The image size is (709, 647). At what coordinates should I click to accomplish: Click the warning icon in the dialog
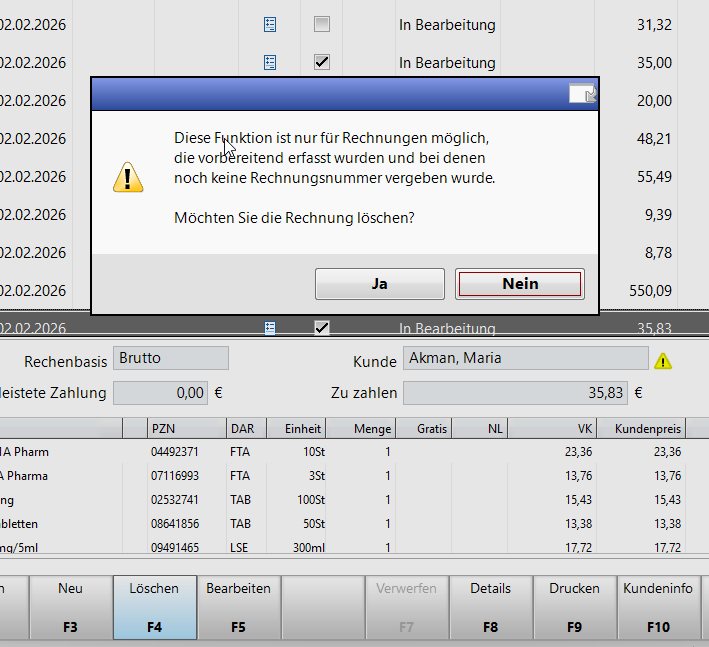(x=128, y=177)
